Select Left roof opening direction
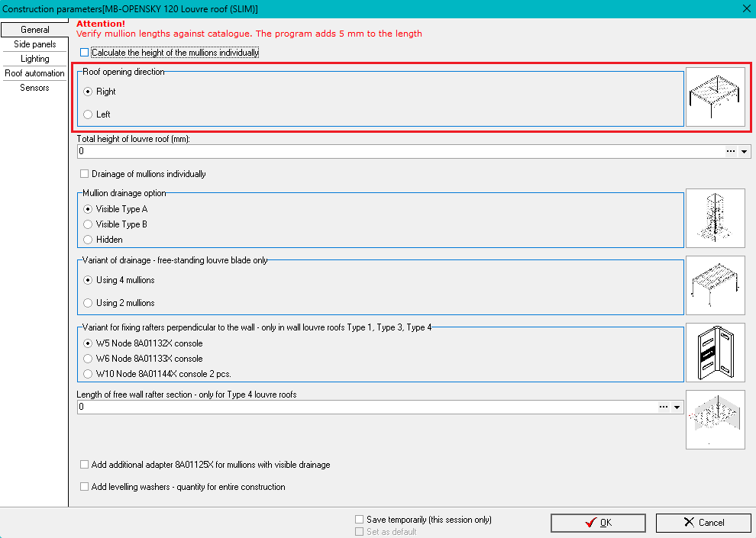 click(x=88, y=114)
